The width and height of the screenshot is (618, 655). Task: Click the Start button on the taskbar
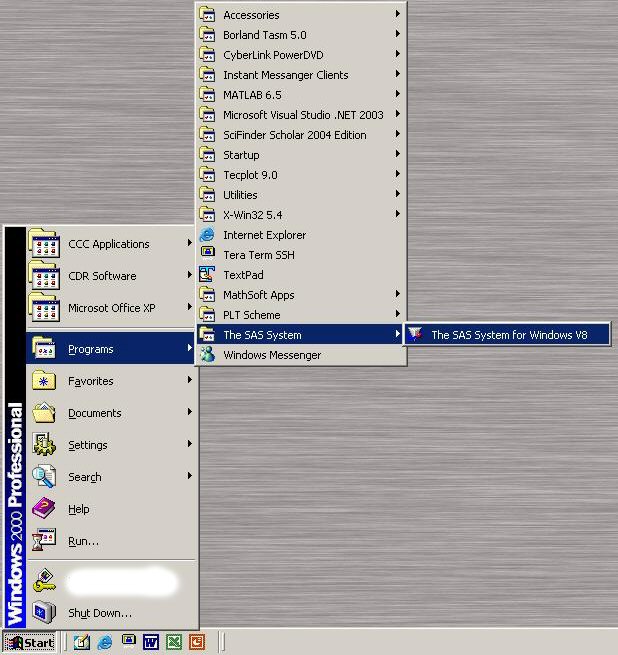click(x=30, y=642)
